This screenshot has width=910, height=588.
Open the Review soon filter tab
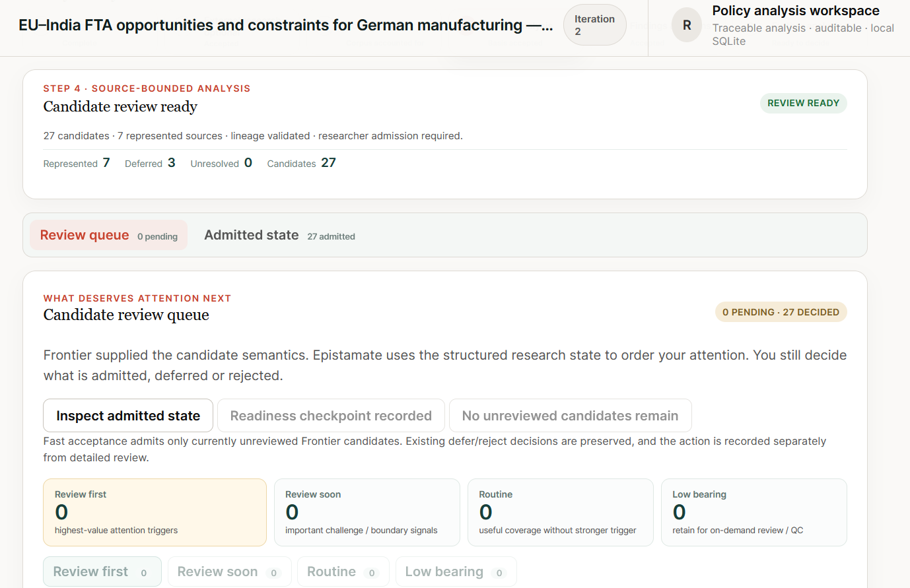click(x=230, y=572)
